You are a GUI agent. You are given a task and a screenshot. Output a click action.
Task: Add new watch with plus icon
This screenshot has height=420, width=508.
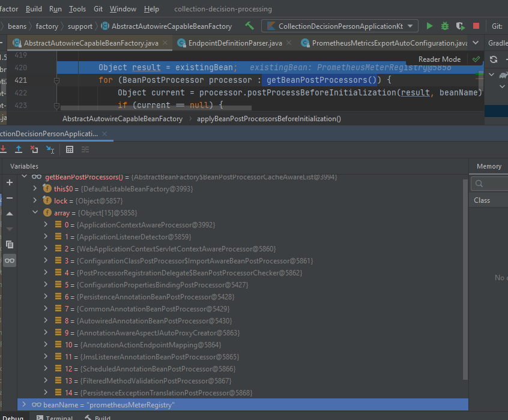tap(10, 182)
